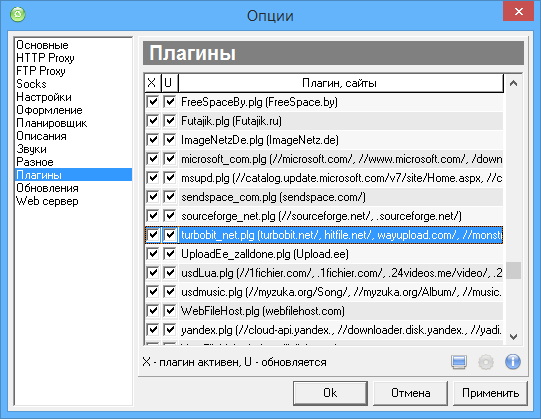Confirm with the Ok button
This screenshot has width=541, height=419.
pos(330,393)
